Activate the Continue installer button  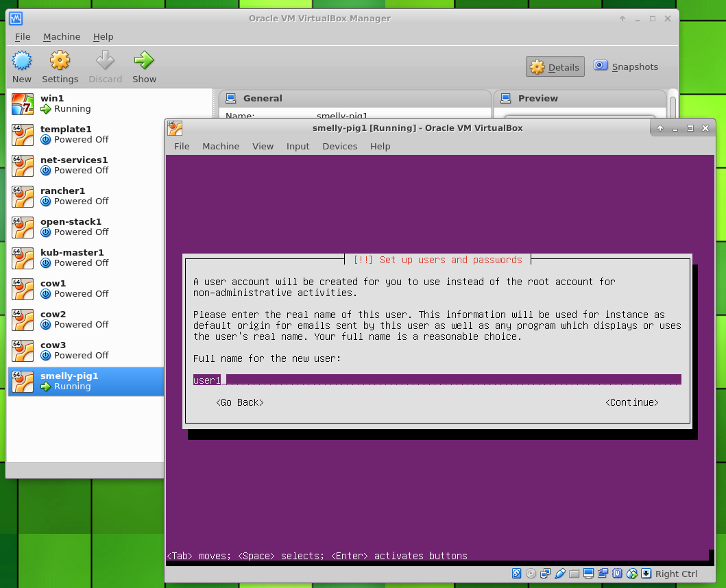point(632,402)
